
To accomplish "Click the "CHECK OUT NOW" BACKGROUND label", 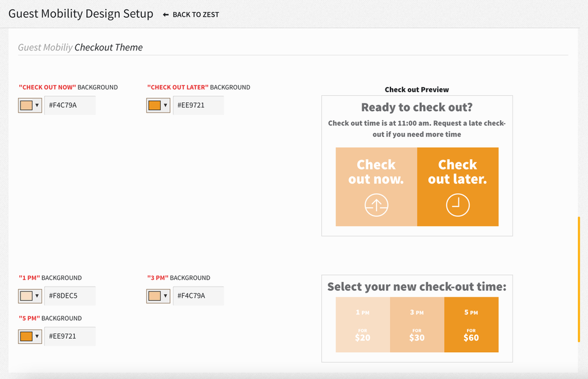I will [x=68, y=88].
